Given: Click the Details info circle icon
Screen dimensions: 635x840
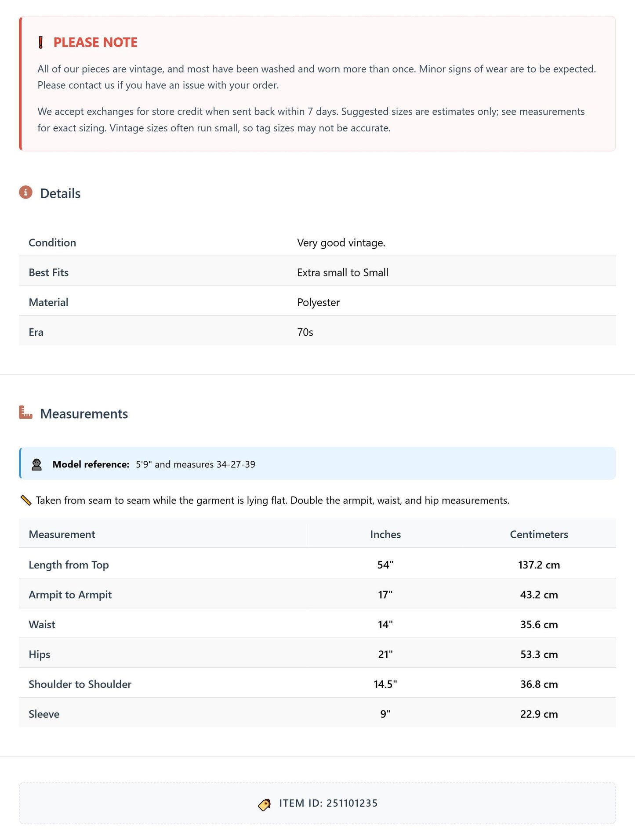Looking at the screenshot, I should pyautogui.click(x=25, y=192).
